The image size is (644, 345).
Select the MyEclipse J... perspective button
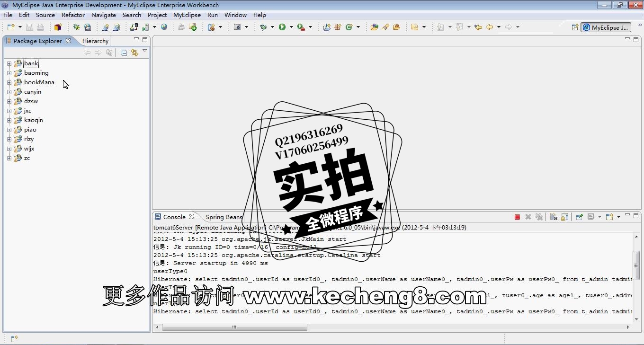pyautogui.click(x=606, y=27)
